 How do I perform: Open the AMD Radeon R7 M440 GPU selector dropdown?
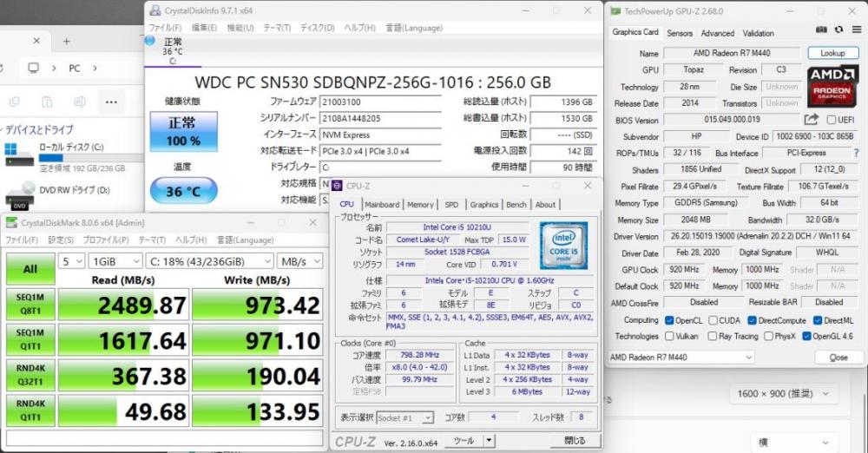pos(681,358)
